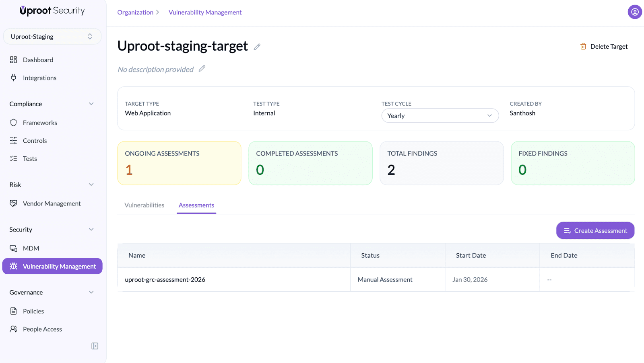Click the Delete Target button
This screenshot has width=644, height=363.
point(604,47)
